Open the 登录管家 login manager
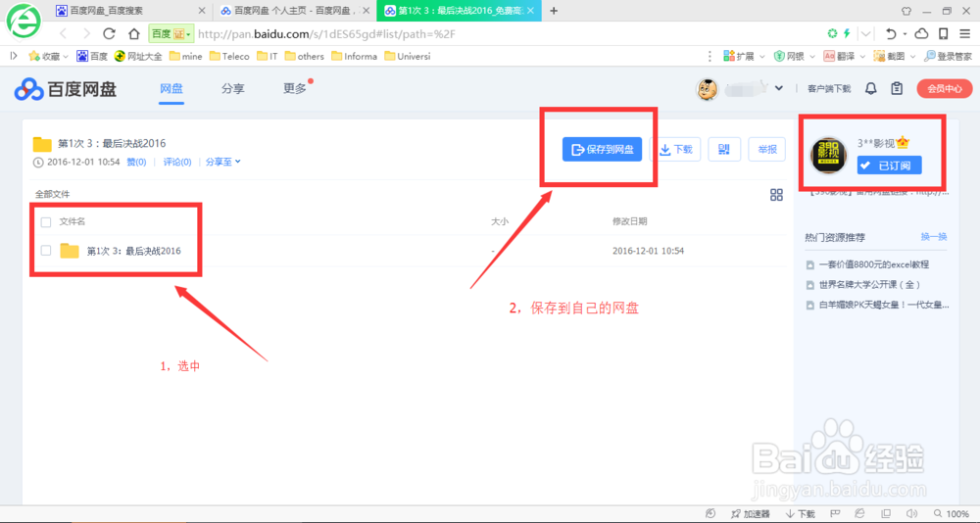The width and height of the screenshot is (980, 523). 948,56
